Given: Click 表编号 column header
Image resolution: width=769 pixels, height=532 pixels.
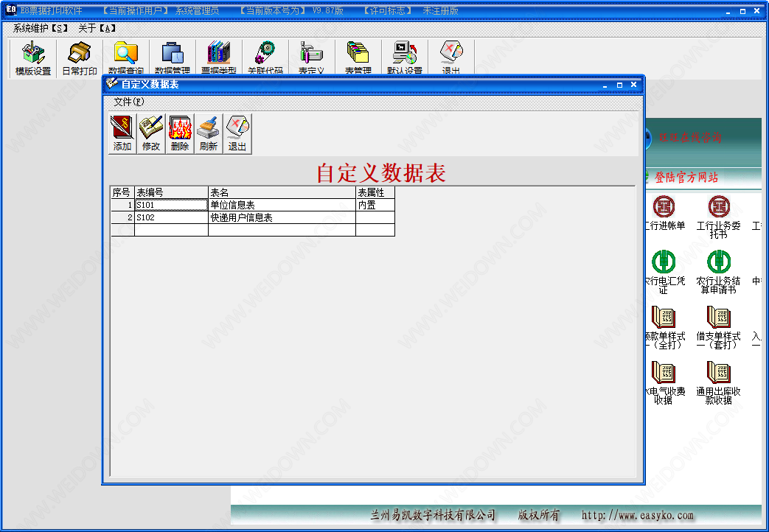Looking at the screenshot, I should point(171,192).
